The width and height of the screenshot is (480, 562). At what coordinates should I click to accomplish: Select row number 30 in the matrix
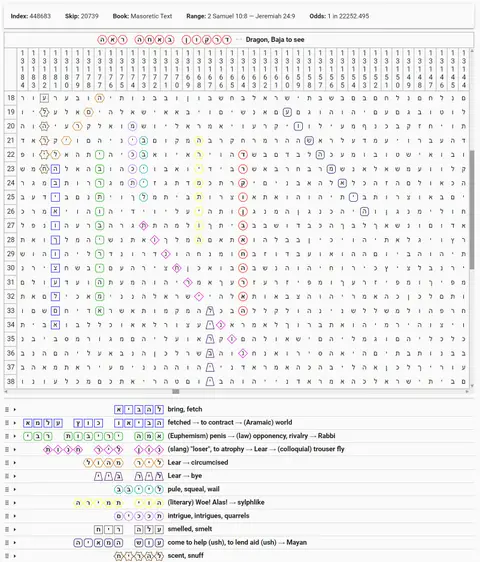tap(11, 268)
